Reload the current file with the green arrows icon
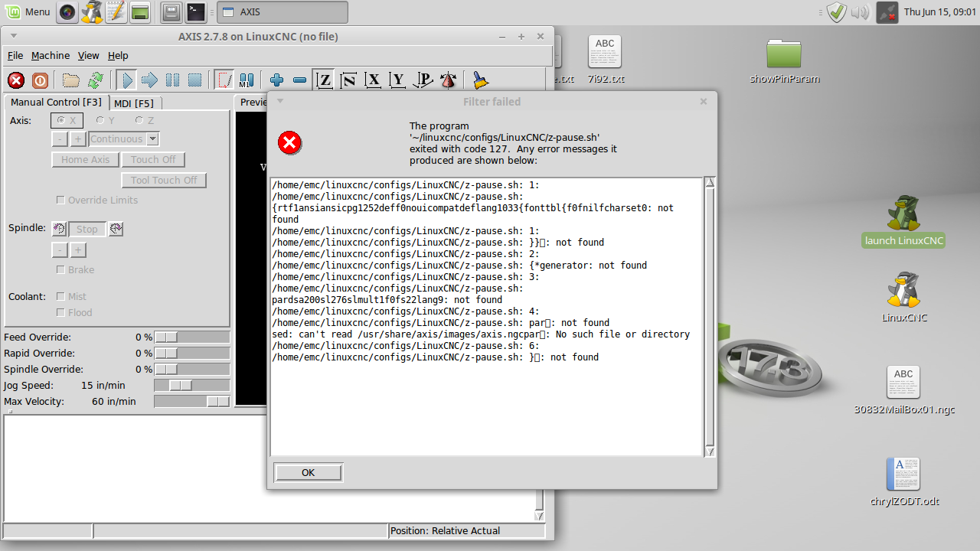Image resolution: width=980 pixels, height=551 pixels. [x=95, y=80]
